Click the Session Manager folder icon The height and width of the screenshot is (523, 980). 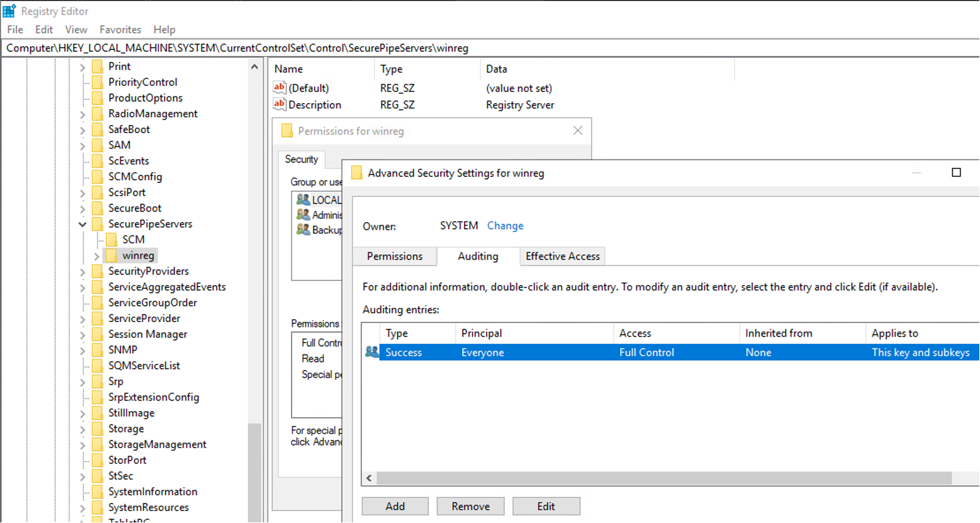click(97, 334)
